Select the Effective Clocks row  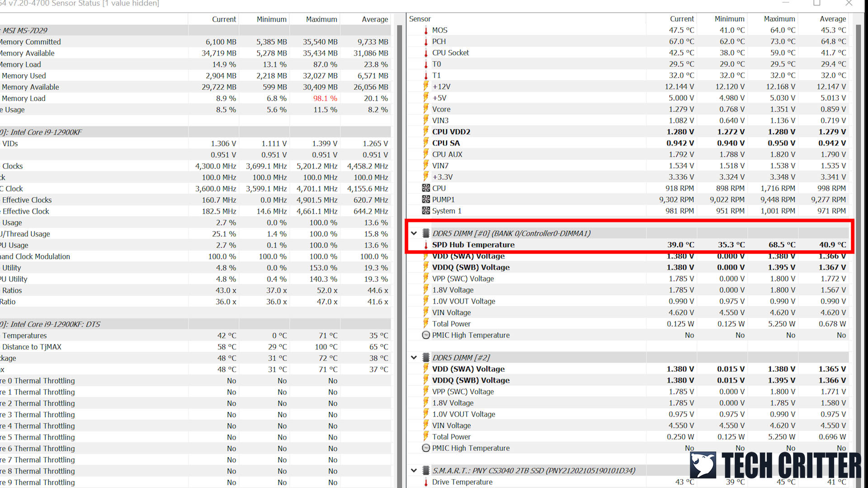pyautogui.click(x=195, y=200)
